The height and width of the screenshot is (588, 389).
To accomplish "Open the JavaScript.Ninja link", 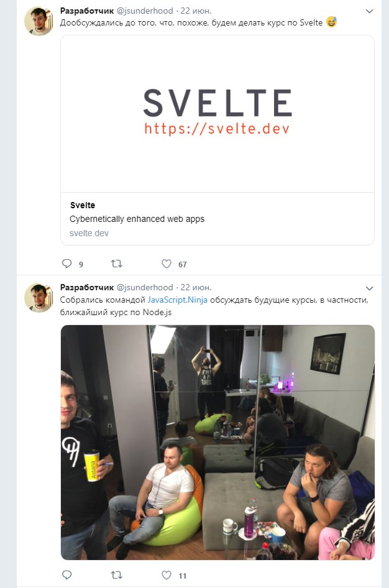I will click(x=177, y=300).
